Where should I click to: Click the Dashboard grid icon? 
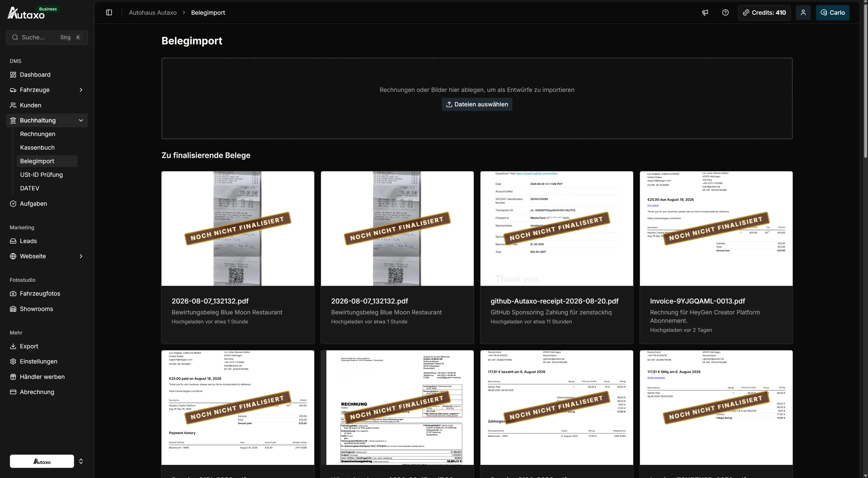coord(13,75)
